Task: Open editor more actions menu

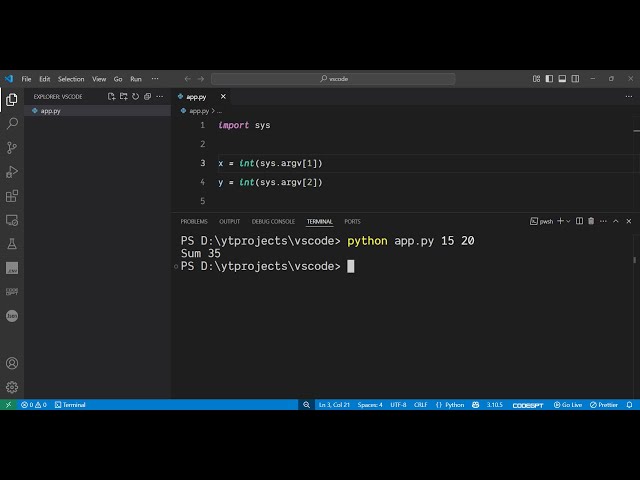Action: 629,96
